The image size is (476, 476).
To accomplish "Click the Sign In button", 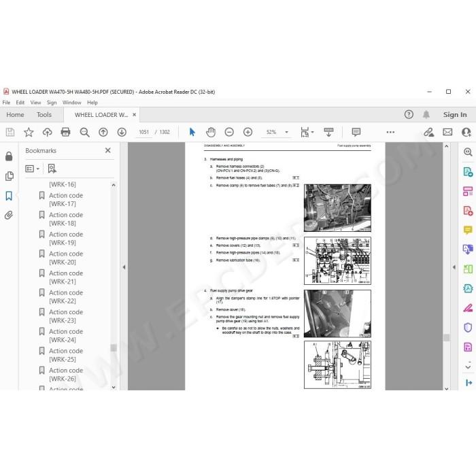I will click(x=455, y=114).
